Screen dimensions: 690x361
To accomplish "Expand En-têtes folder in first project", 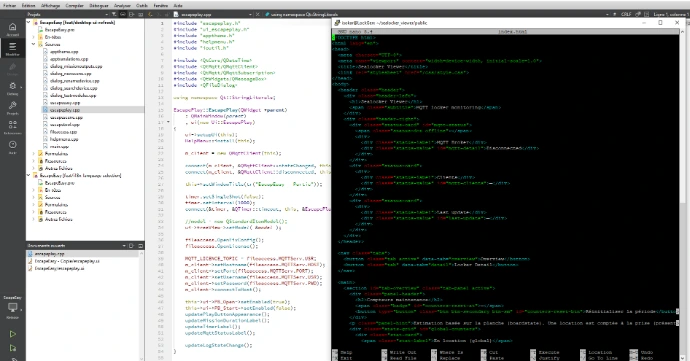I will (34, 37).
